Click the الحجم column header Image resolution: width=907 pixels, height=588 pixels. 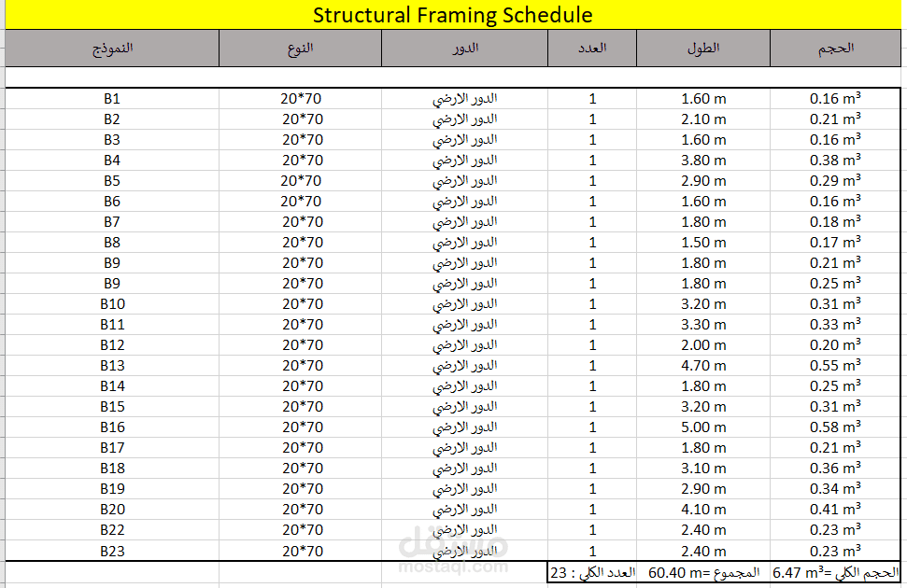click(836, 48)
